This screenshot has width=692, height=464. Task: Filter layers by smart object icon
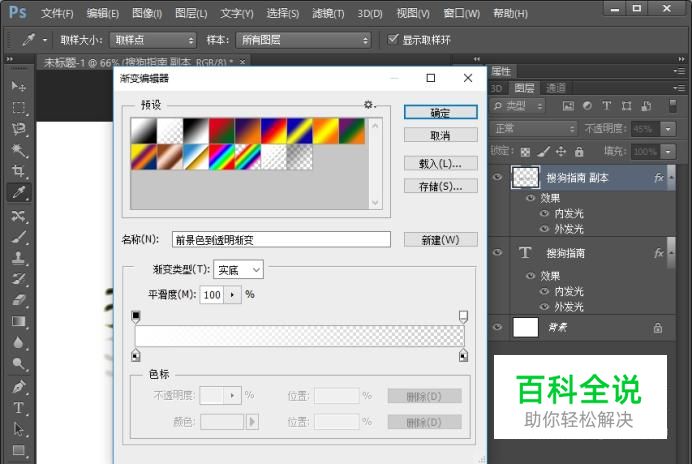[x=646, y=106]
